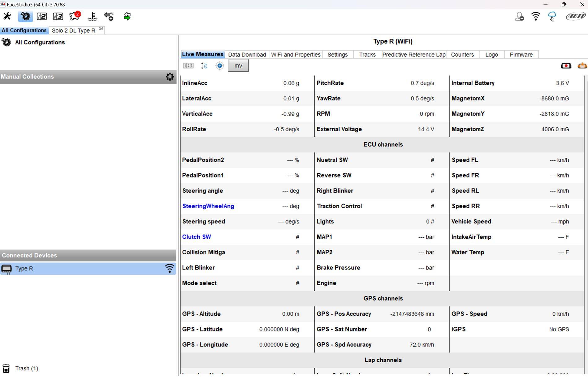The image size is (588, 377).
Task: Switch to Solo 2 DL Type R tab
Action: pos(74,30)
